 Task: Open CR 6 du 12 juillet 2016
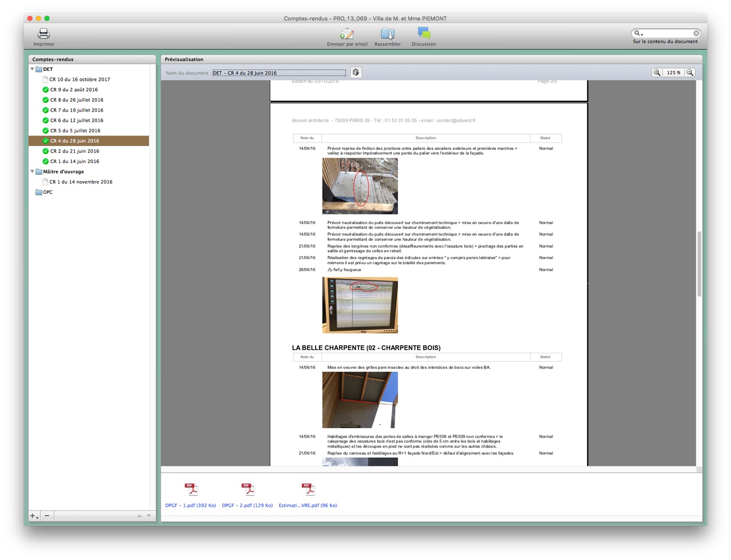77,121
